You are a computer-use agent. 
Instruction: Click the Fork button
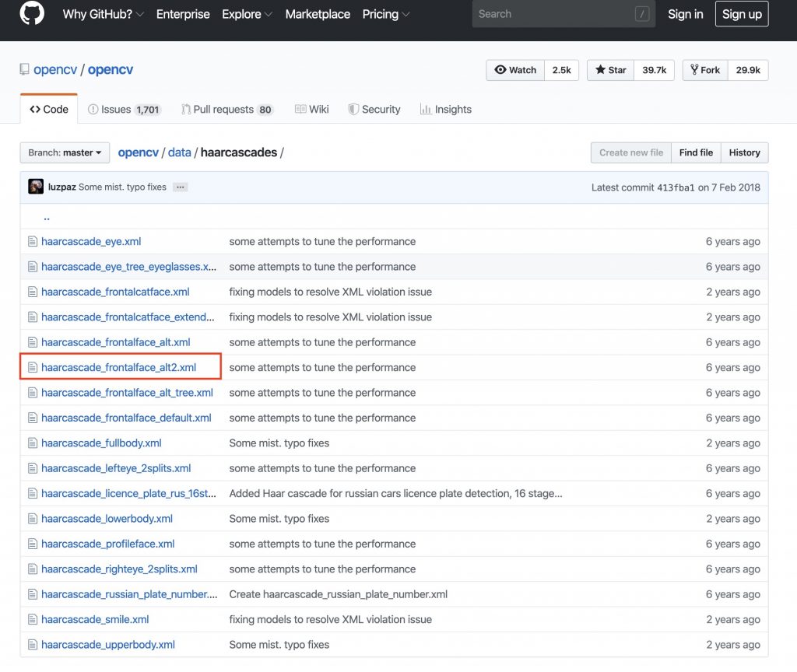pyautogui.click(x=705, y=70)
